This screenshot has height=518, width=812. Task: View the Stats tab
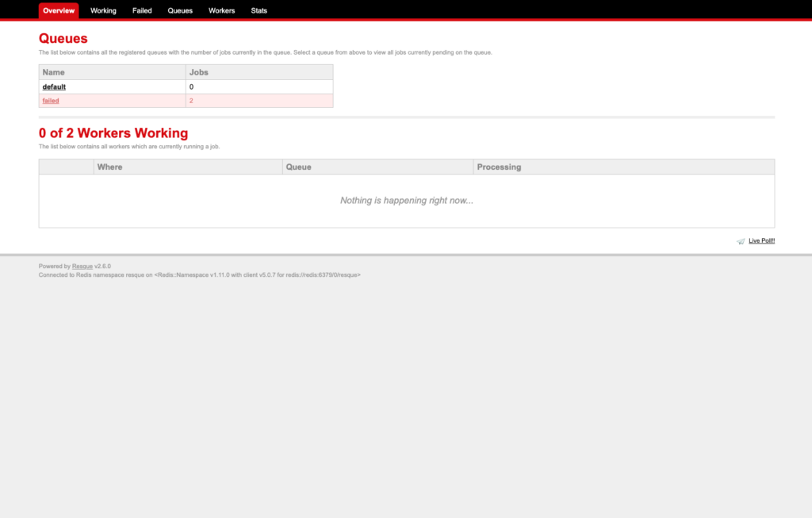[259, 11]
